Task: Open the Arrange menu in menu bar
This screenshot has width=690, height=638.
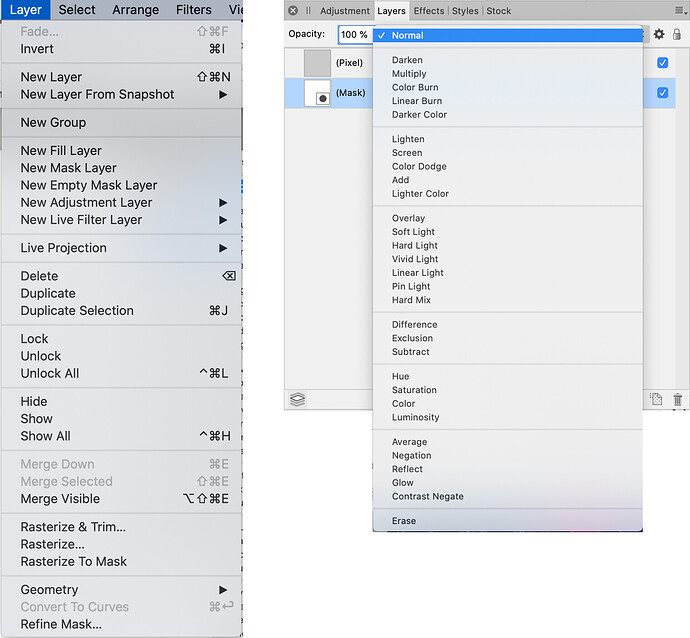Action: click(x=136, y=10)
